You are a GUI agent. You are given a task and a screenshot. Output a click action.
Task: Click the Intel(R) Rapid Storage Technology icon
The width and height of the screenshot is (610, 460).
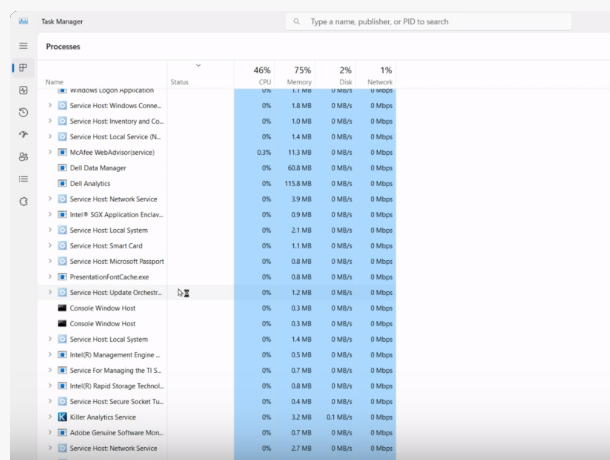(62, 386)
